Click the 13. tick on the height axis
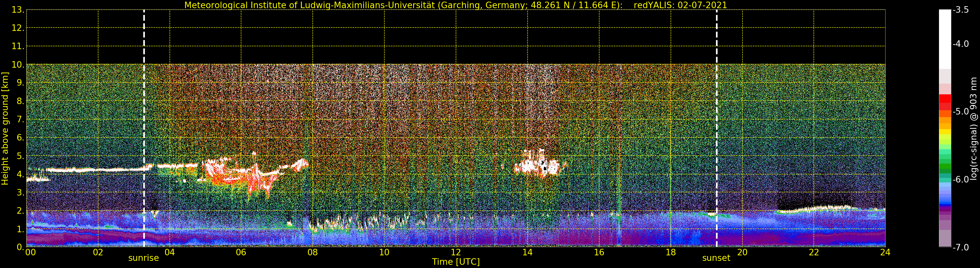Viewport: 980px width, 268px height. pyautogui.click(x=18, y=10)
